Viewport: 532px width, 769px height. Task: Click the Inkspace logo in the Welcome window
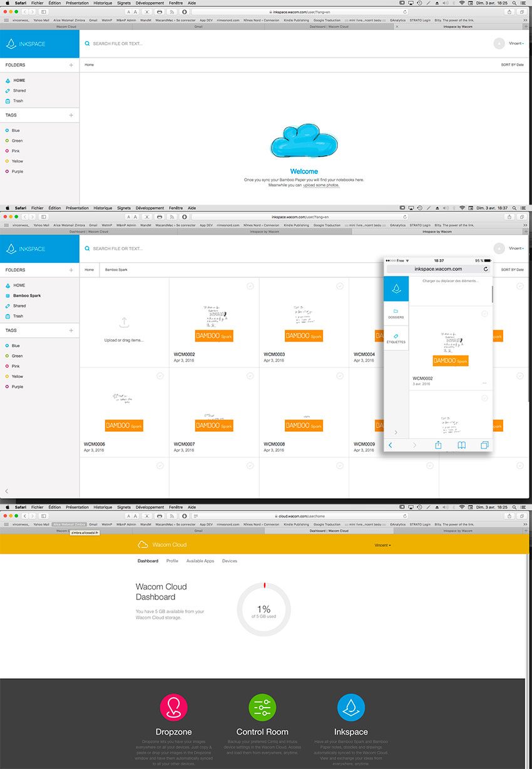(x=26, y=44)
